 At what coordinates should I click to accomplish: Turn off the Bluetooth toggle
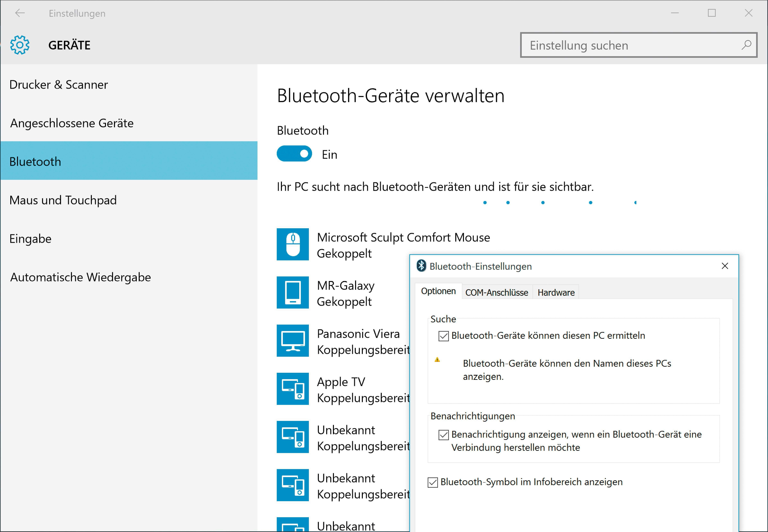[294, 154]
